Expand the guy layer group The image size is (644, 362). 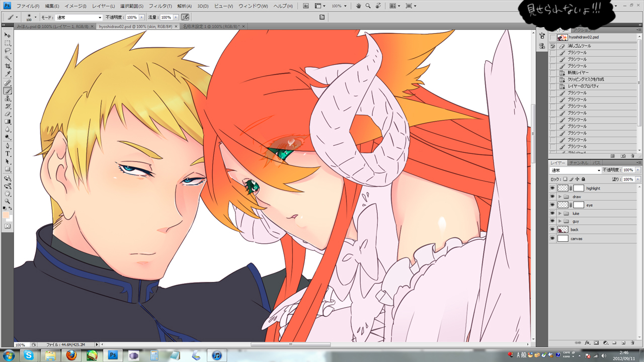(560, 221)
